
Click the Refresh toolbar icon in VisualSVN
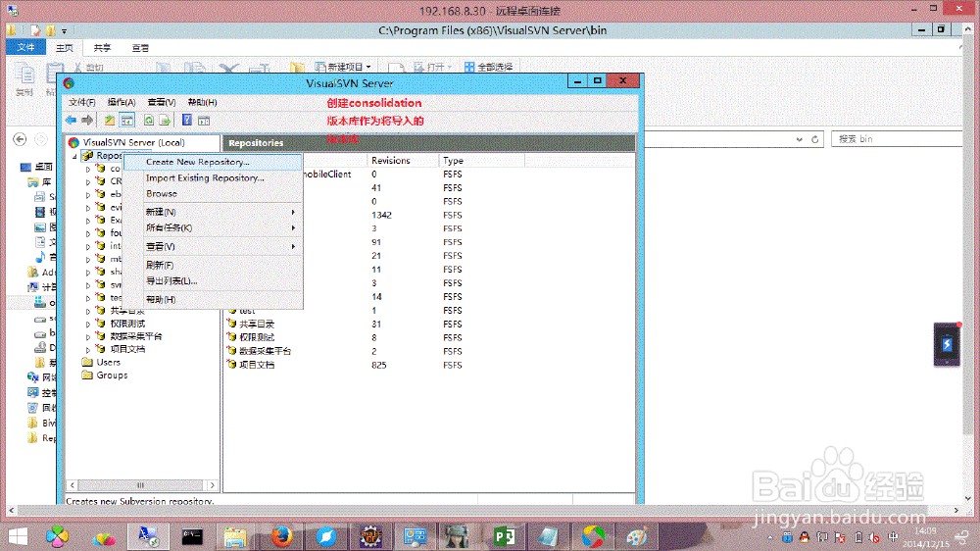click(149, 120)
